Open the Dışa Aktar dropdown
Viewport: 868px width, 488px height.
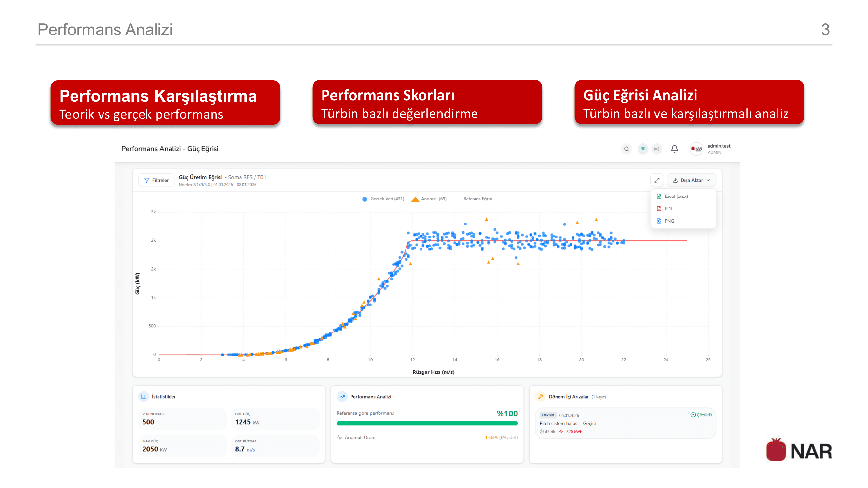691,180
